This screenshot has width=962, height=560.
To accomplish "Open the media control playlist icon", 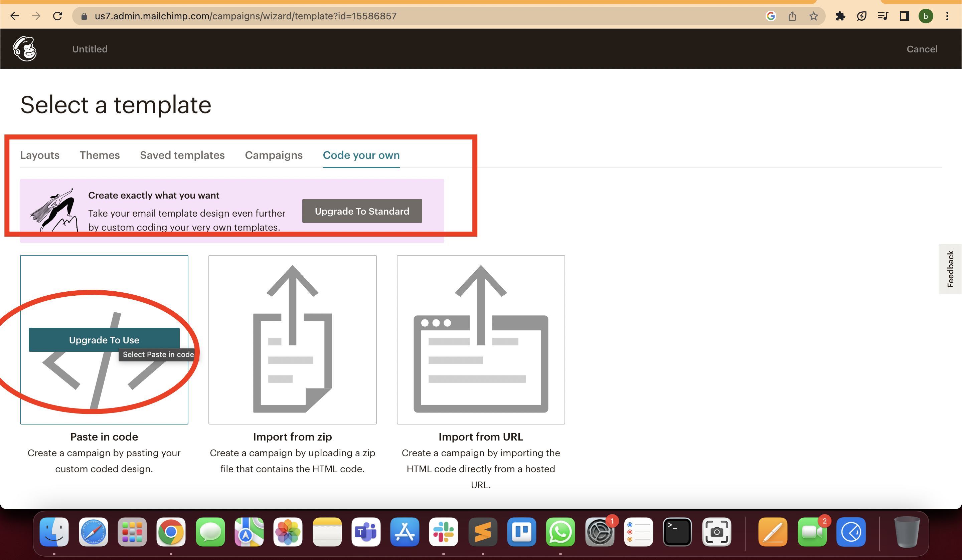I will pyautogui.click(x=883, y=16).
